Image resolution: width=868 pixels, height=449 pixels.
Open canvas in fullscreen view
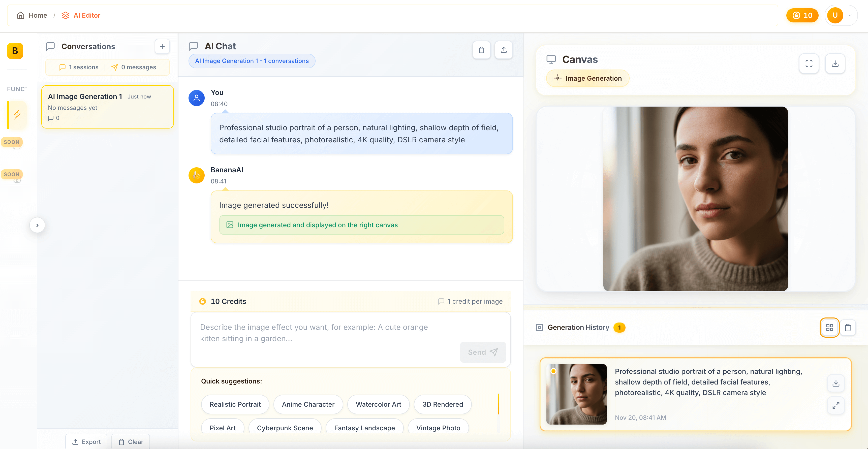tap(809, 63)
